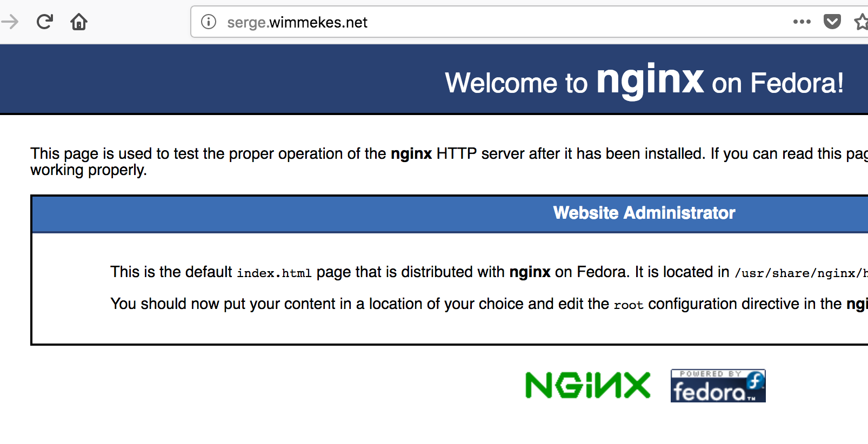The width and height of the screenshot is (868, 444).
Task: Click 'on Fedora!' in the banner
Action: pos(777,83)
